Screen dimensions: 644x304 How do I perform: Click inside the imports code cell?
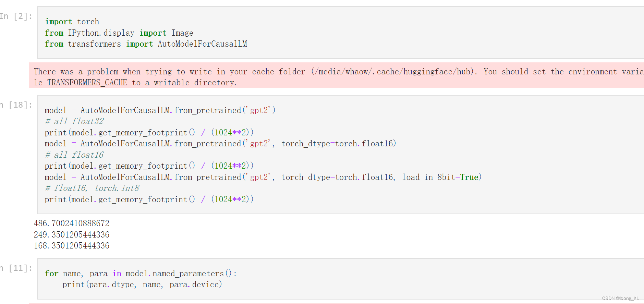[340, 33]
